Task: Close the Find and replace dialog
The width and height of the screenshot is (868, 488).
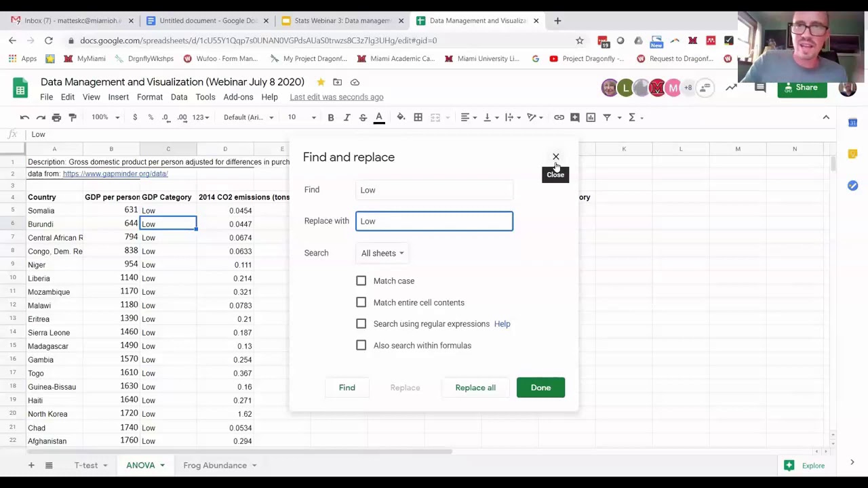Action: point(555,157)
